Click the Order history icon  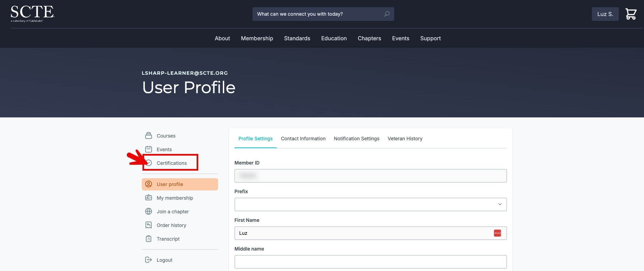(149, 225)
